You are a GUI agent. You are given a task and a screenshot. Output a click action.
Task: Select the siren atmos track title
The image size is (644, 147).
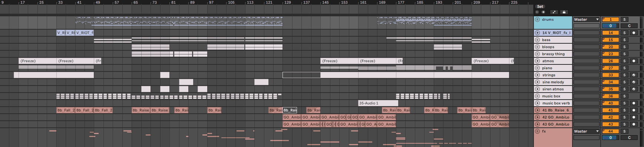553,89
